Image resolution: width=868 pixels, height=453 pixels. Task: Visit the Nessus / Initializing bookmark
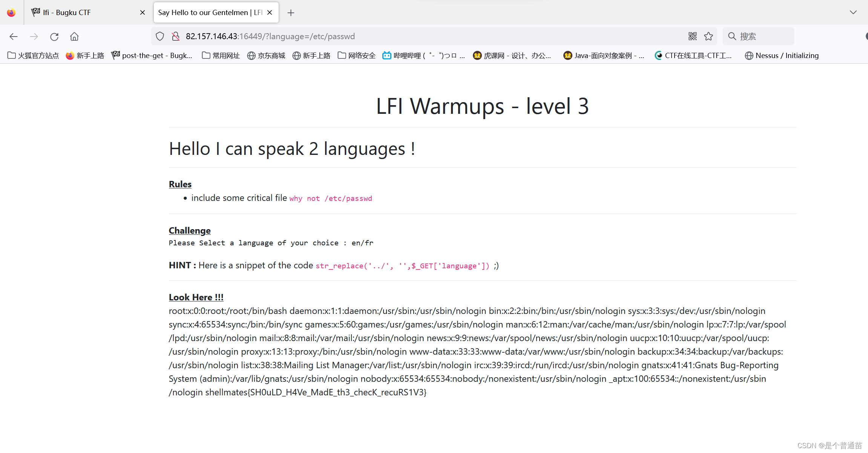point(782,55)
